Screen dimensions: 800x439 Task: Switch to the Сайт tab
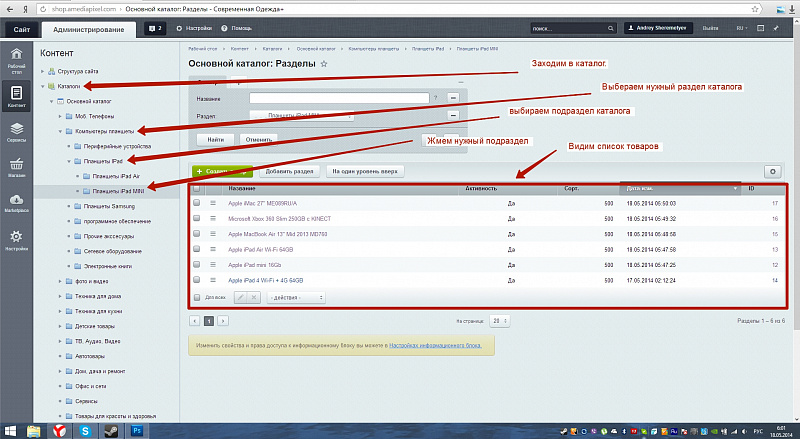(21, 30)
